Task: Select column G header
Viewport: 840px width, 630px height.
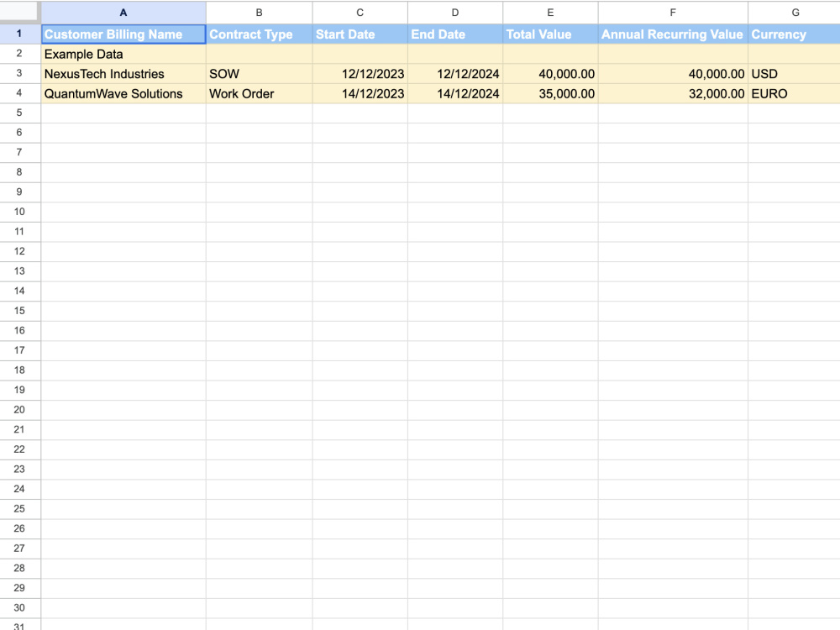Action: click(795, 12)
